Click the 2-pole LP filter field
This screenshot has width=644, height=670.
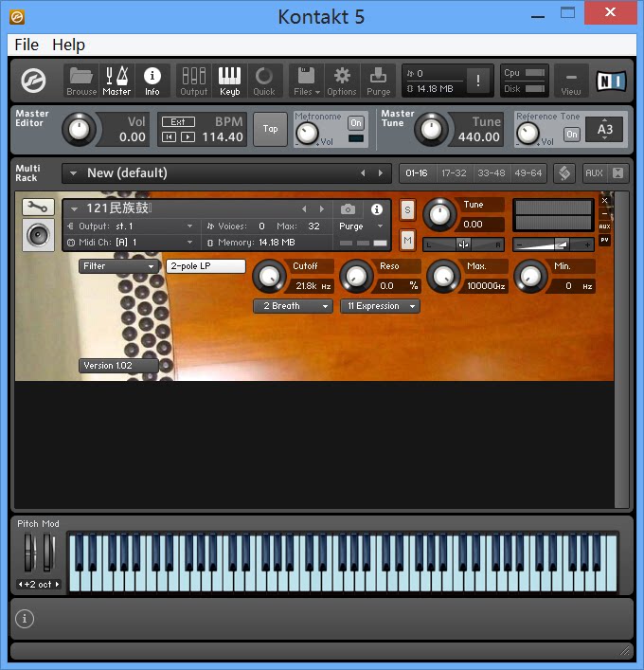point(206,266)
